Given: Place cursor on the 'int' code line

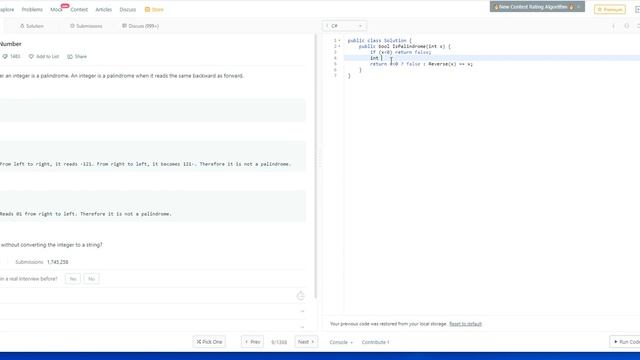Looking at the screenshot, I should [x=492, y=58].
